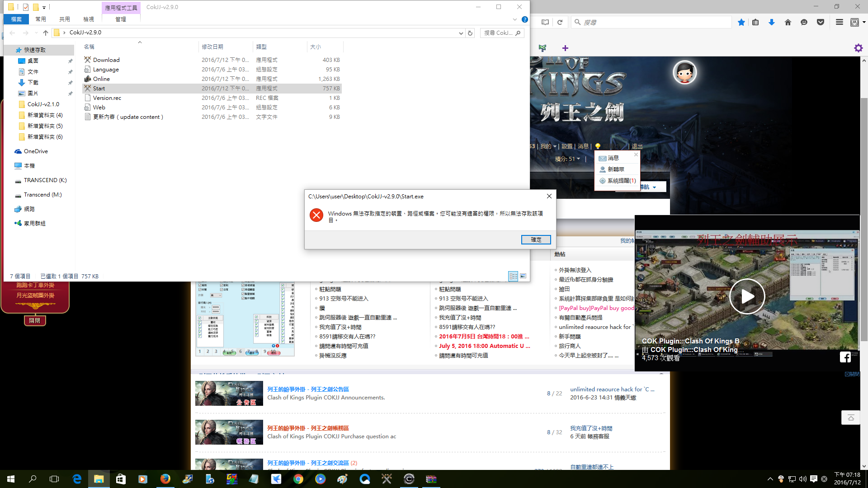Reload the page in Firefox
Screen dimensions: 868x488
(x=560, y=22)
